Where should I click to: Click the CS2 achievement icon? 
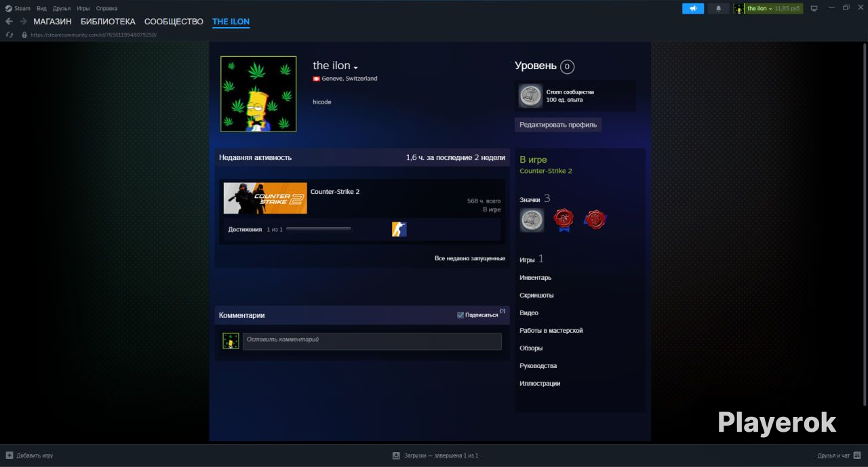(399, 229)
